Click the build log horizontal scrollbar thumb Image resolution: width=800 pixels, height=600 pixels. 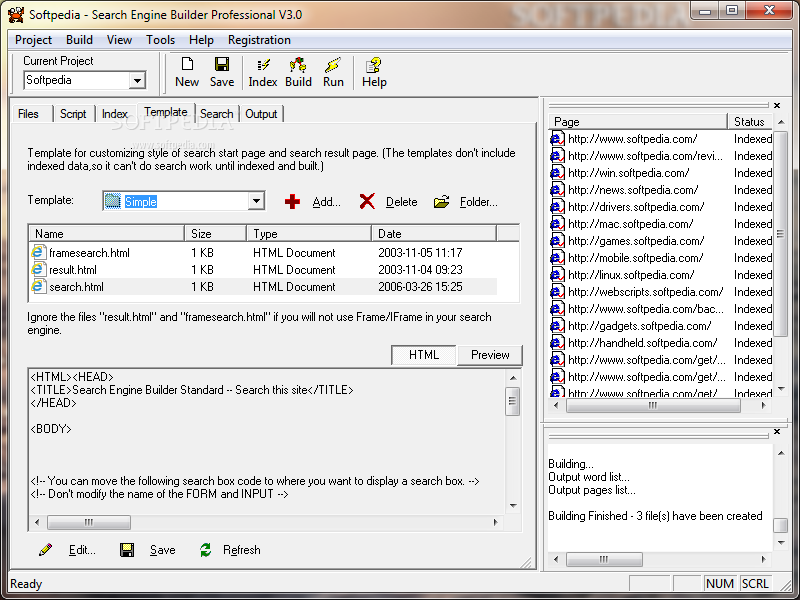604,559
